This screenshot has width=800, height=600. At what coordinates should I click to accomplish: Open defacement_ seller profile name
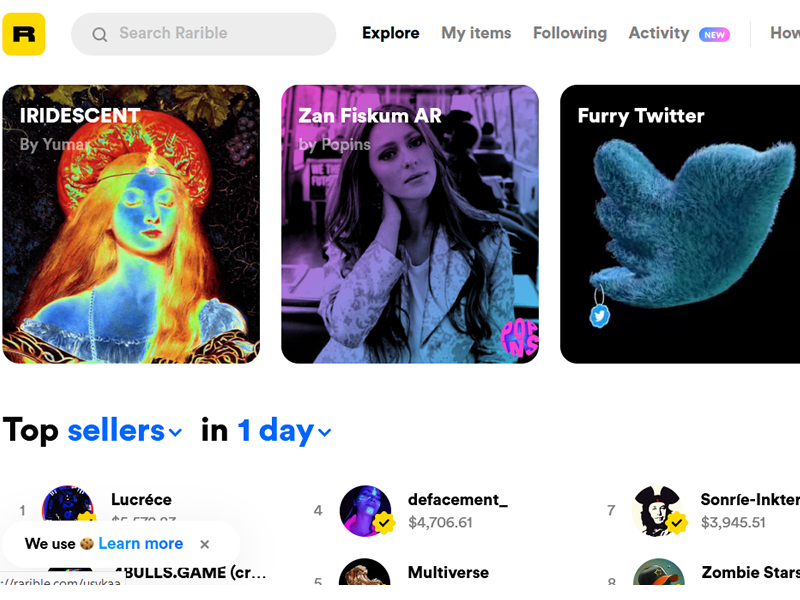tap(458, 499)
